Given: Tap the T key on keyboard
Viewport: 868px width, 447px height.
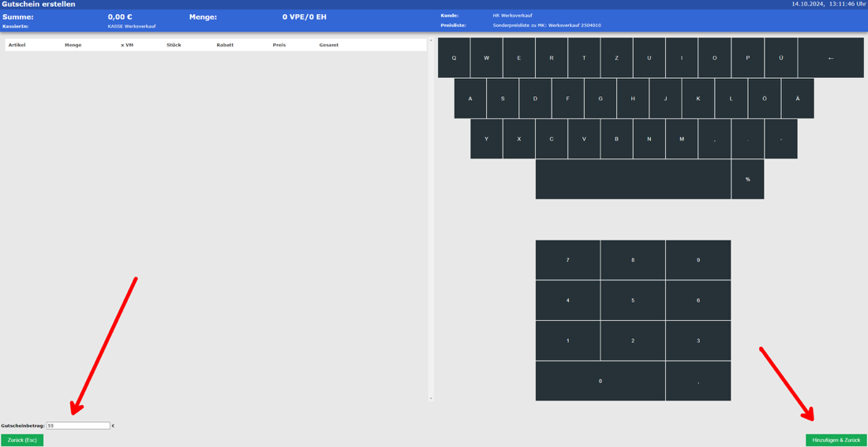Looking at the screenshot, I should point(584,58).
